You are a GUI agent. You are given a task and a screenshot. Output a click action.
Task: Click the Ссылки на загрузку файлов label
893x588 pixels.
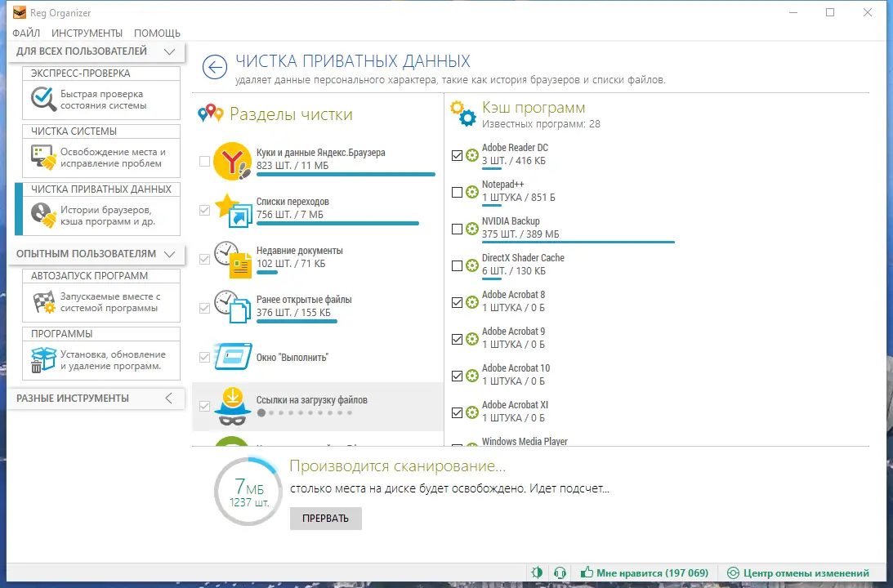pyautogui.click(x=311, y=400)
